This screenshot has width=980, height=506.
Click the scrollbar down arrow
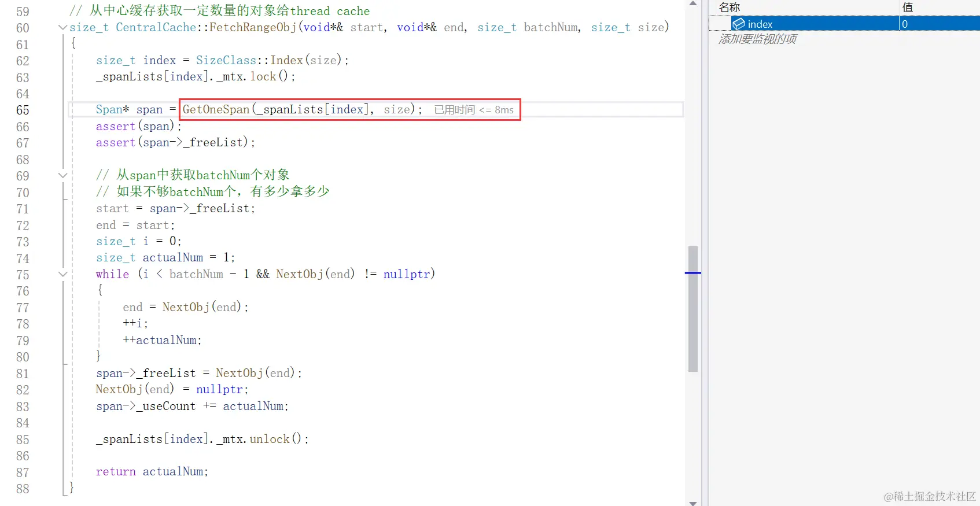click(693, 503)
